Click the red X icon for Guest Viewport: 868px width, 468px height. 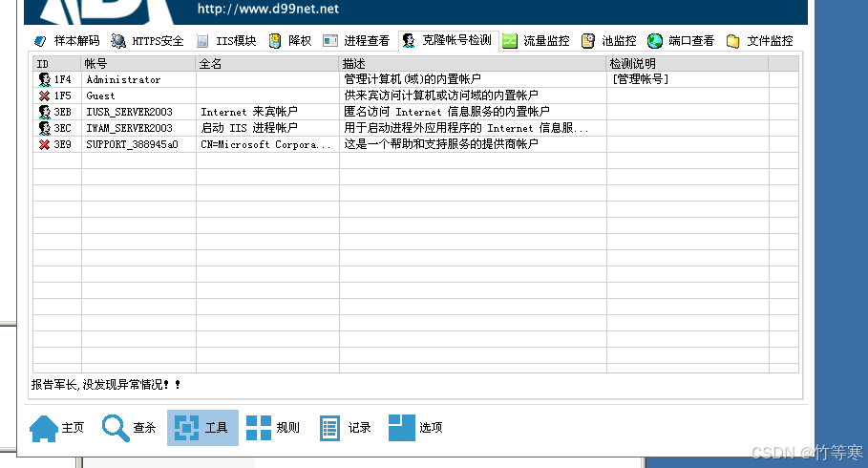44,96
